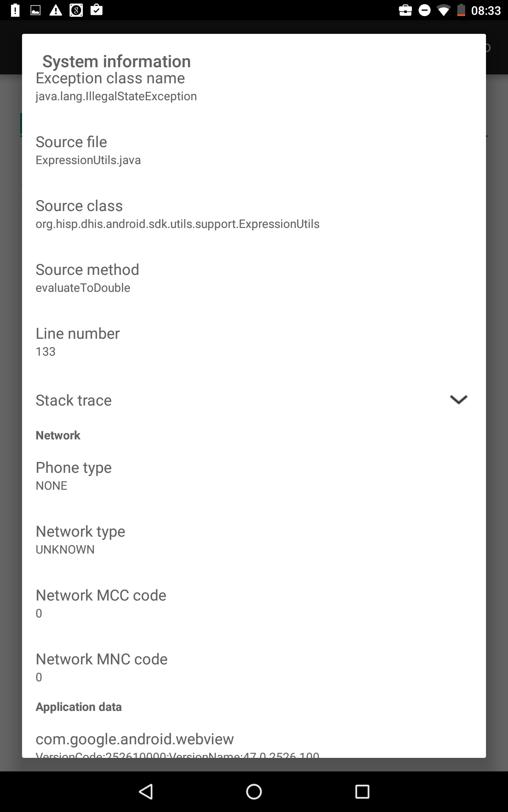Tap the briefcase work profile icon
Viewport: 508px width, 812px height.
pyautogui.click(x=405, y=10)
